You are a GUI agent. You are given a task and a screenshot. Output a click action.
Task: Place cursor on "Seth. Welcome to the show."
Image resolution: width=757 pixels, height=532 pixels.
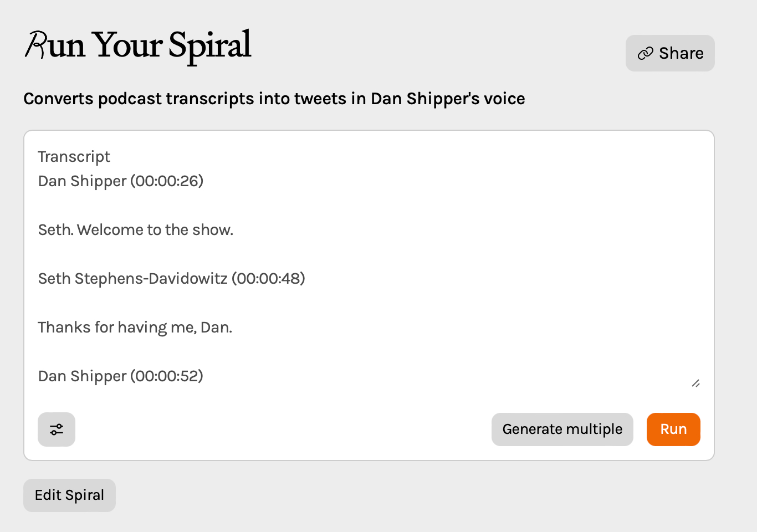(136, 230)
